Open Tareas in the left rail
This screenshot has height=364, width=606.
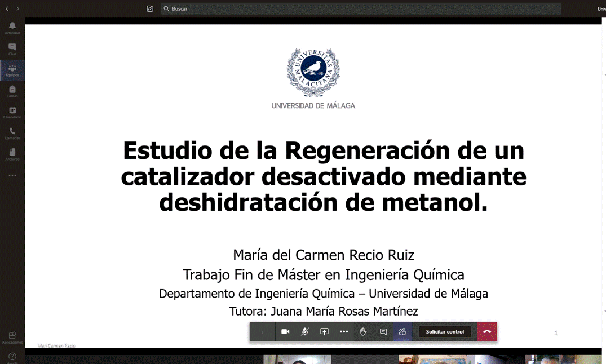click(12, 91)
